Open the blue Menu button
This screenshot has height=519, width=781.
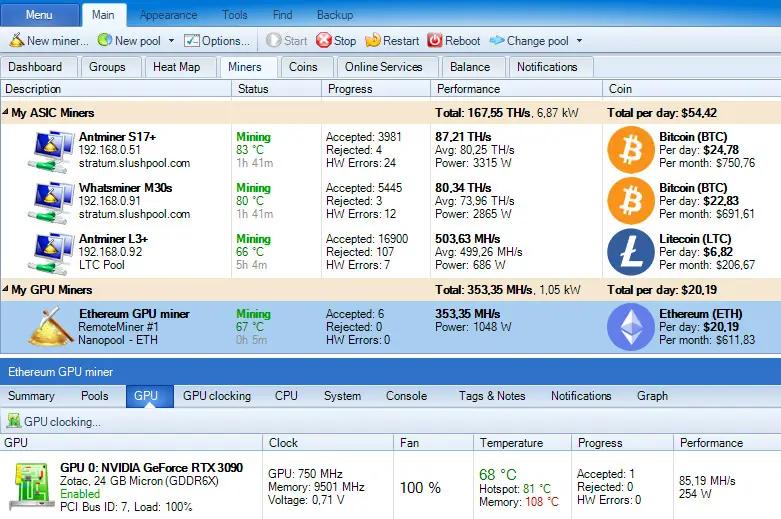click(x=39, y=15)
